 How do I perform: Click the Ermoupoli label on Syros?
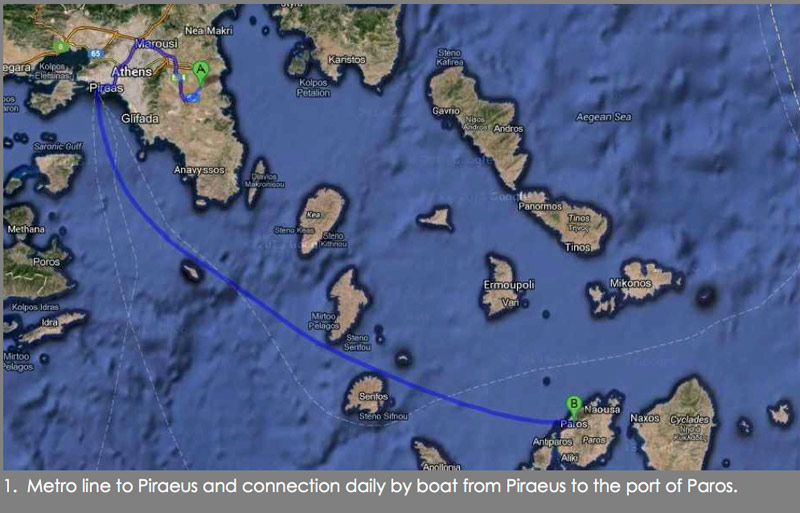pos(509,285)
